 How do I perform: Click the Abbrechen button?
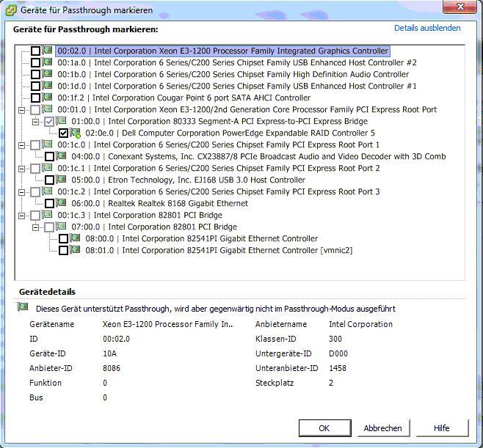click(383, 428)
